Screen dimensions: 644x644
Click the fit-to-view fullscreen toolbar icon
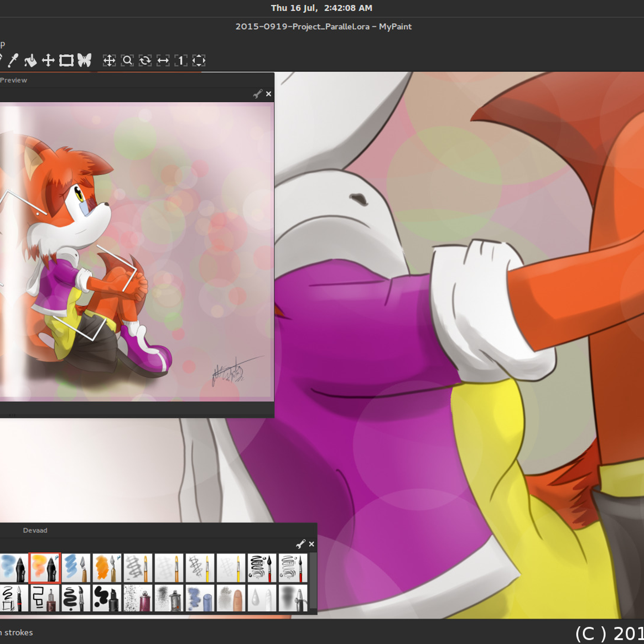[199, 60]
